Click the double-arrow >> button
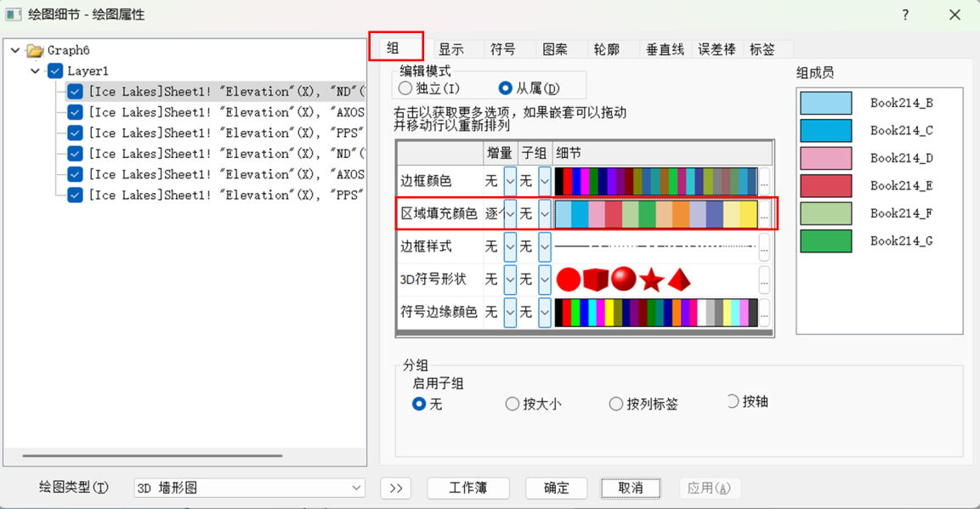 point(395,488)
